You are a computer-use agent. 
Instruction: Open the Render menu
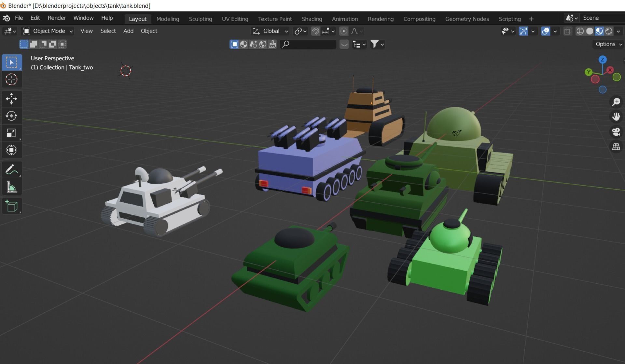[x=57, y=18]
